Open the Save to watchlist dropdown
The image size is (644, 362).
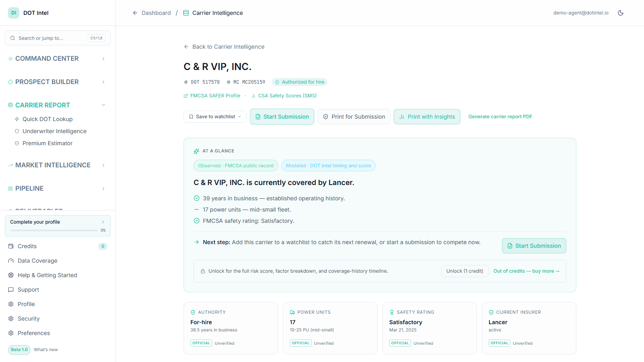tap(215, 117)
